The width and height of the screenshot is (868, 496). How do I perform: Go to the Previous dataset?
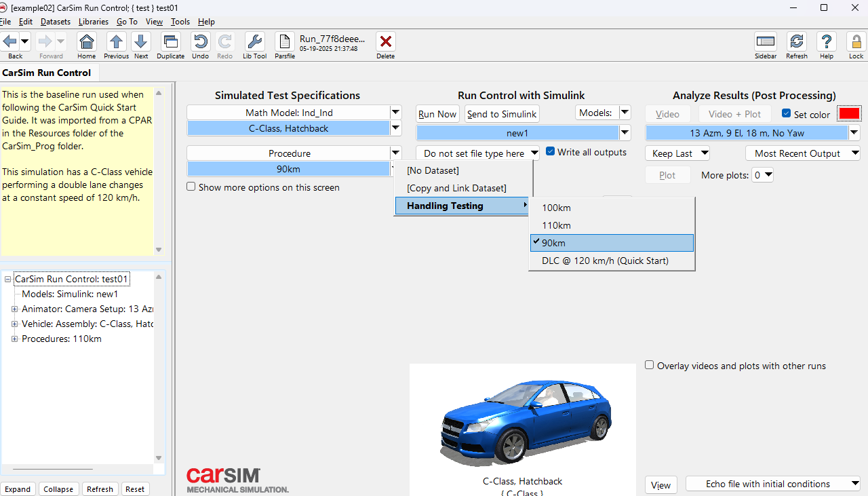(116, 41)
